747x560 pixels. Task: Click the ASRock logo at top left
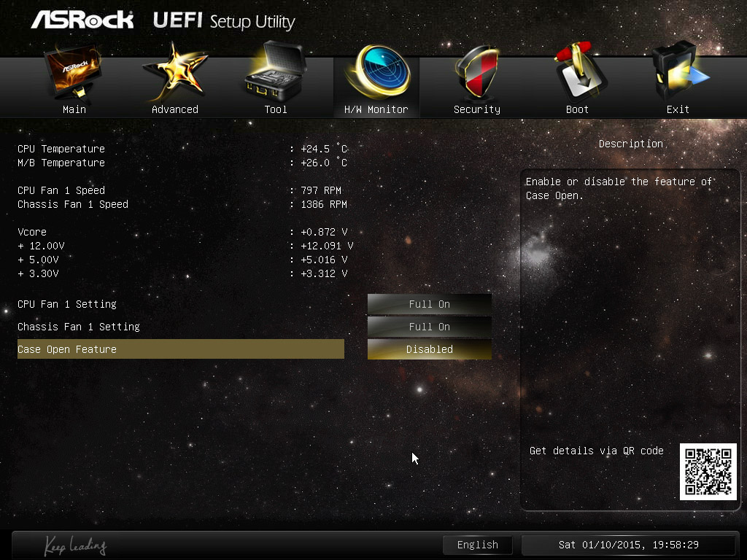82,20
